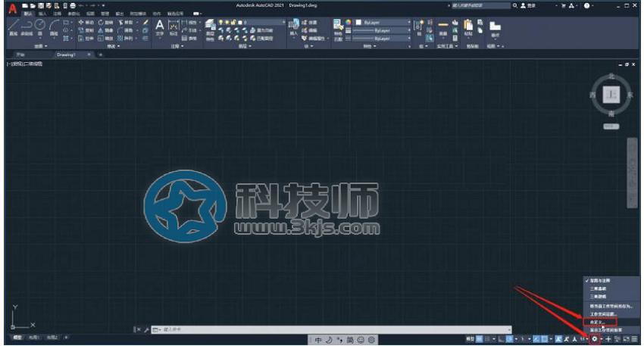Screen dimensions: 644x346
Task: Expand the 特性 (Properties) panel title
Action: 369,46
